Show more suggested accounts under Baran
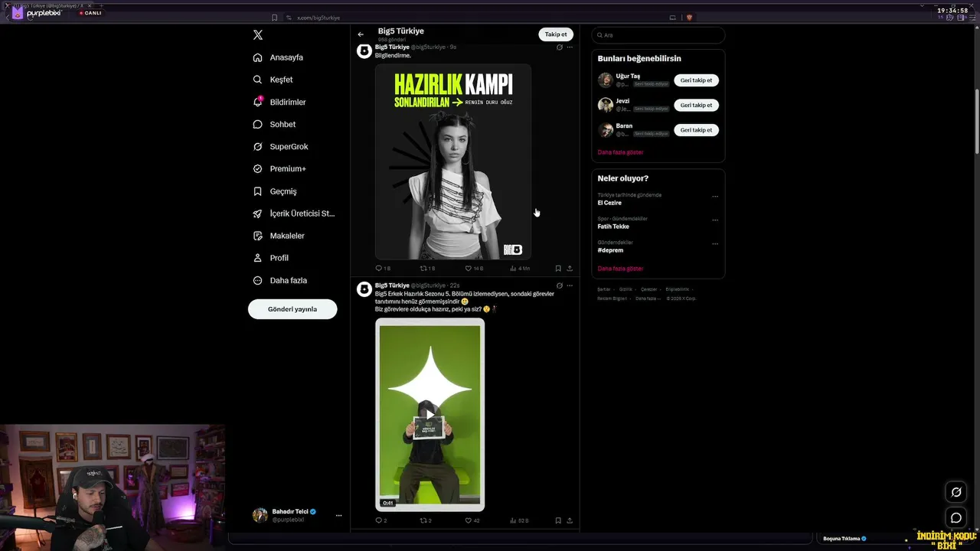Screen dimensions: 980x551 point(620,152)
